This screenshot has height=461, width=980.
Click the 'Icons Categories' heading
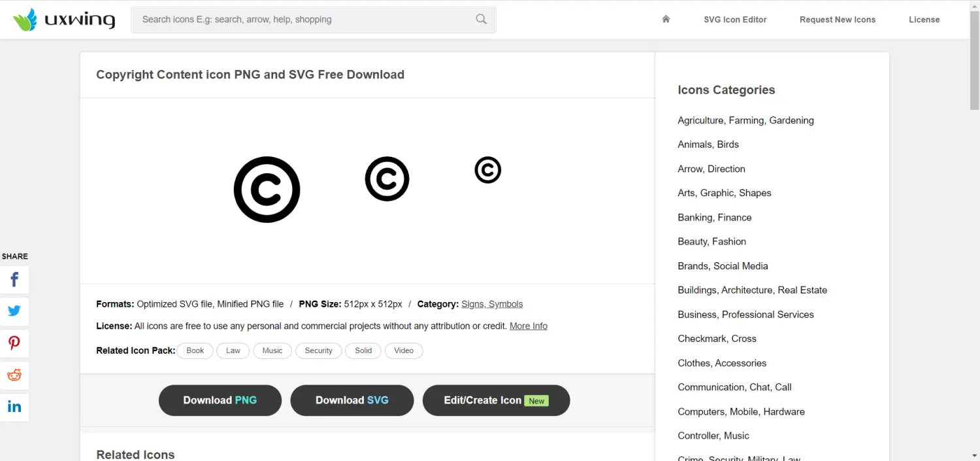click(726, 90)
